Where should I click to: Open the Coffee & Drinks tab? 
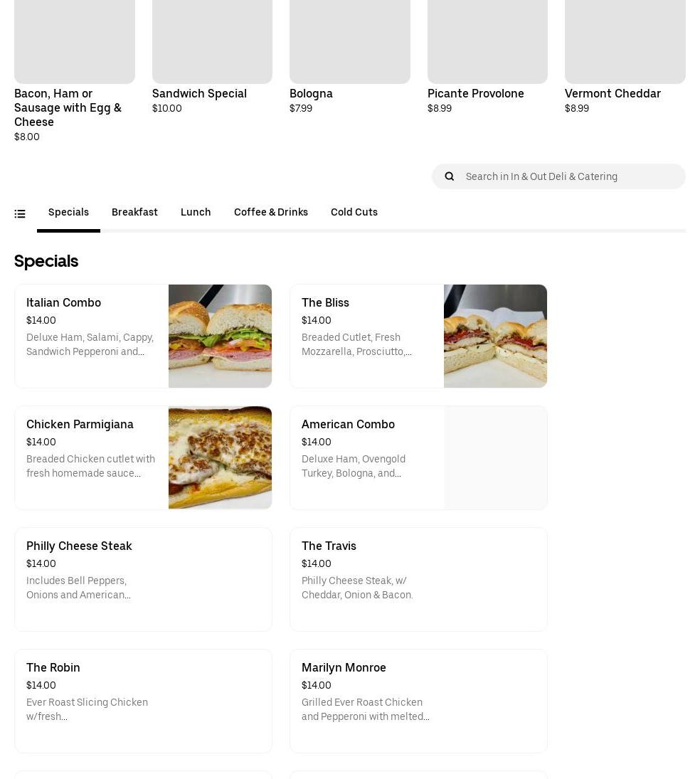(270, 212)
